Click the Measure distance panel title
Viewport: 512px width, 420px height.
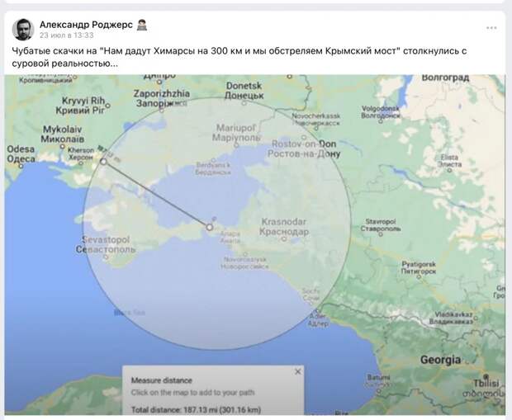point(162,380)
